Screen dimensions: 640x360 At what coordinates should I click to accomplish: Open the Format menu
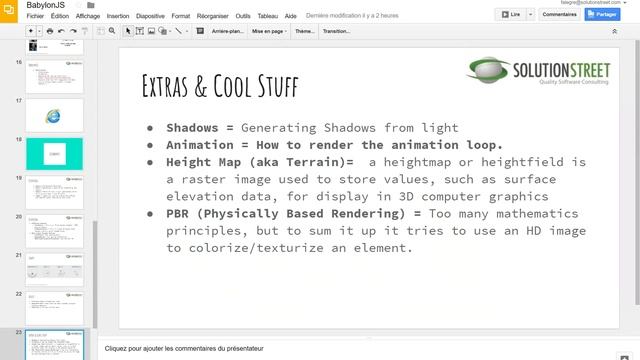pyautogui.click(x=180, y=16)
